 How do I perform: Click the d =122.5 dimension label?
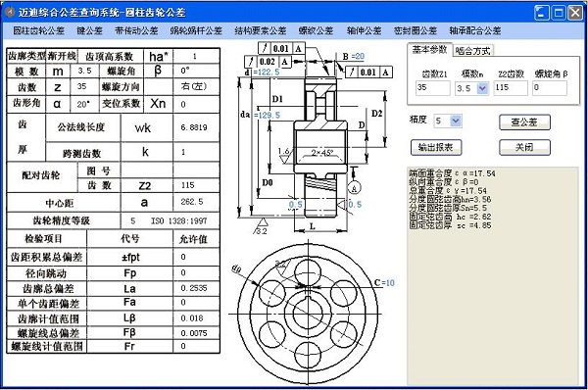pos(262,72)
